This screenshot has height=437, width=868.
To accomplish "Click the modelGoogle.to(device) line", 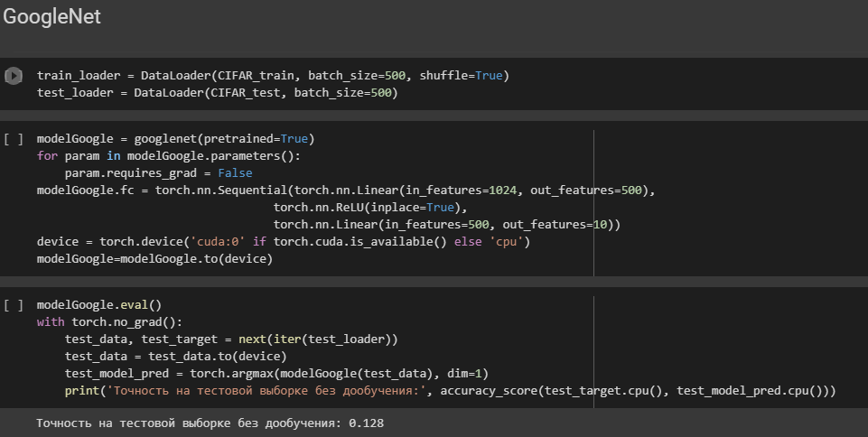I will [x=155, y=259].
